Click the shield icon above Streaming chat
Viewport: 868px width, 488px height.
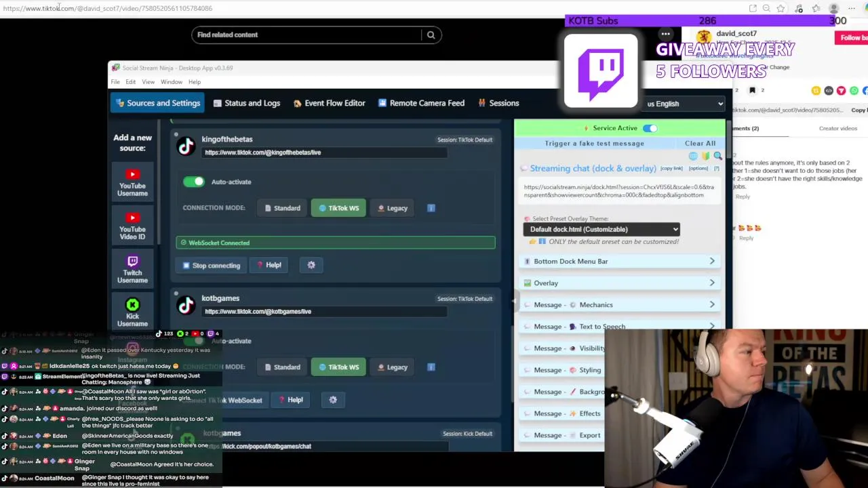click(705, 156)
